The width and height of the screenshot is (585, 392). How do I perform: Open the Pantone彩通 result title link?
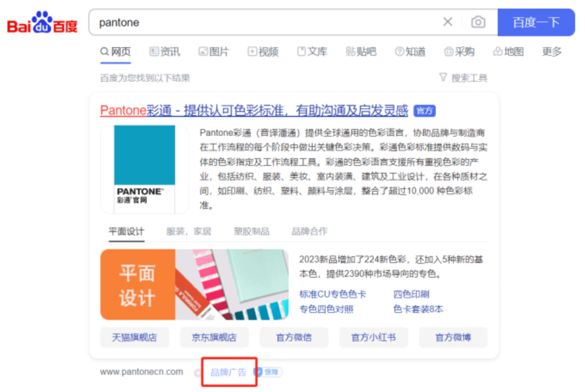tap(254, 110)
